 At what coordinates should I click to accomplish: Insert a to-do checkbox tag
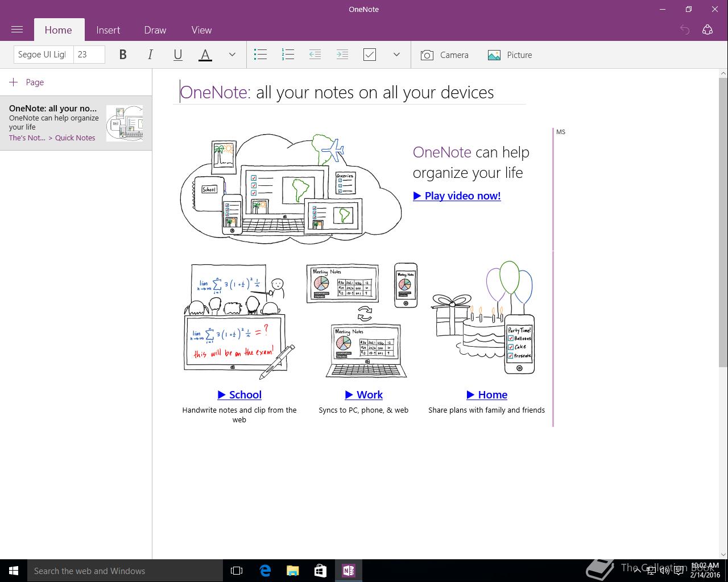(x=370, y=55)
